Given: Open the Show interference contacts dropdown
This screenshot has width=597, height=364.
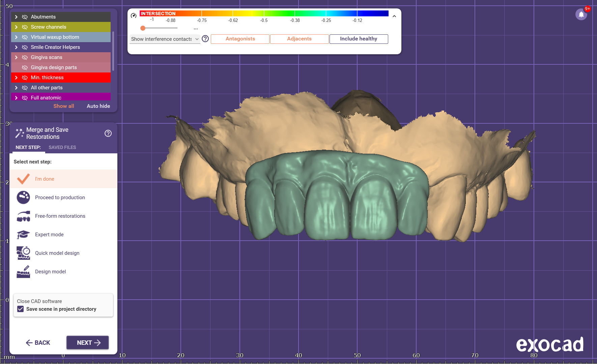Looking at the screenshot, I should [165, 39].
